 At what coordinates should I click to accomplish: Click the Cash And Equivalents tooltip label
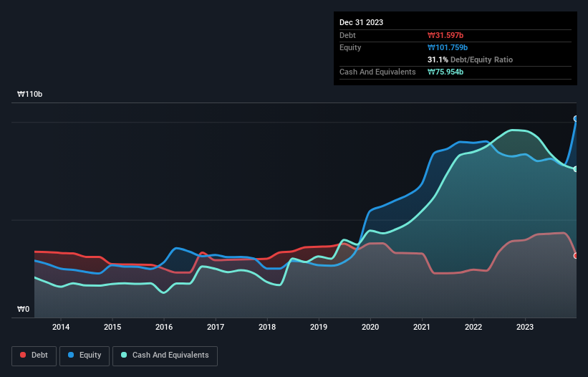pyautogui.click(x=377, y=72)
